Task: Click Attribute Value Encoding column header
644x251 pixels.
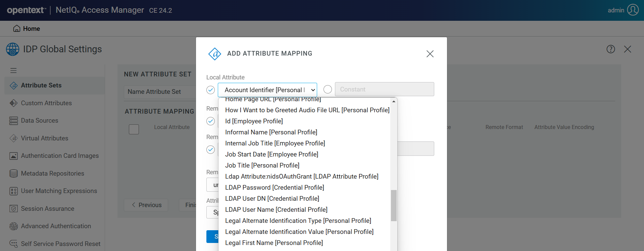Action: [x=564, y=127]
